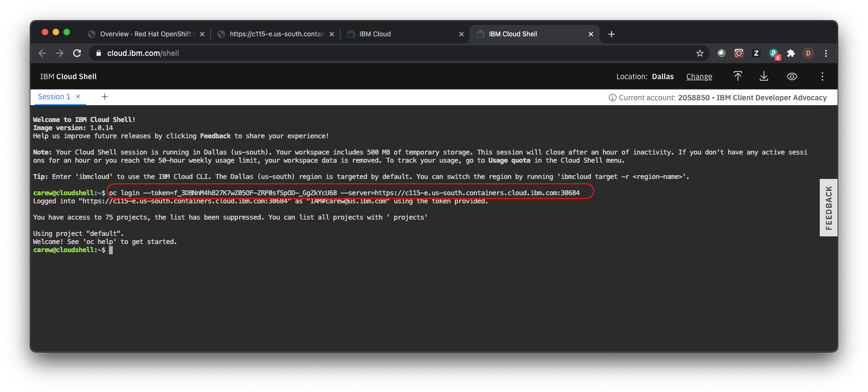868x392 pixels.
Task: Add a new shell session
Action: click(105, 97)
